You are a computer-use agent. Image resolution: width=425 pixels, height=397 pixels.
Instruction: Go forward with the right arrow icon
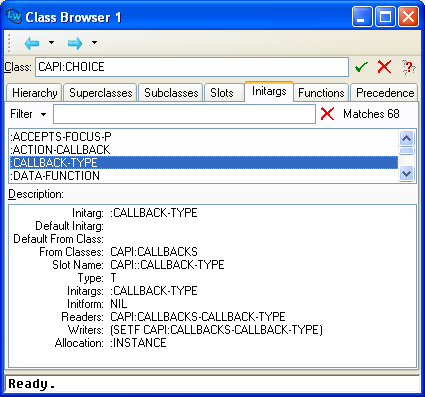75,43
